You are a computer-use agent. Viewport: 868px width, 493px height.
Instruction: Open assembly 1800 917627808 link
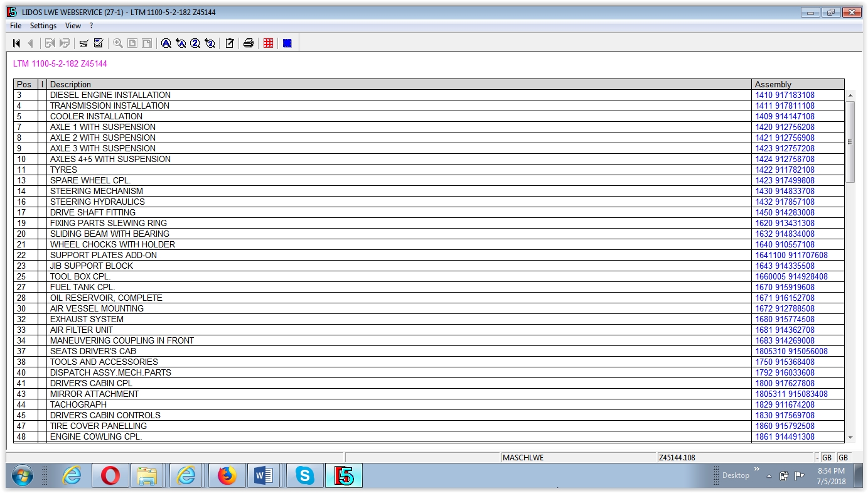tap(785, 384)
